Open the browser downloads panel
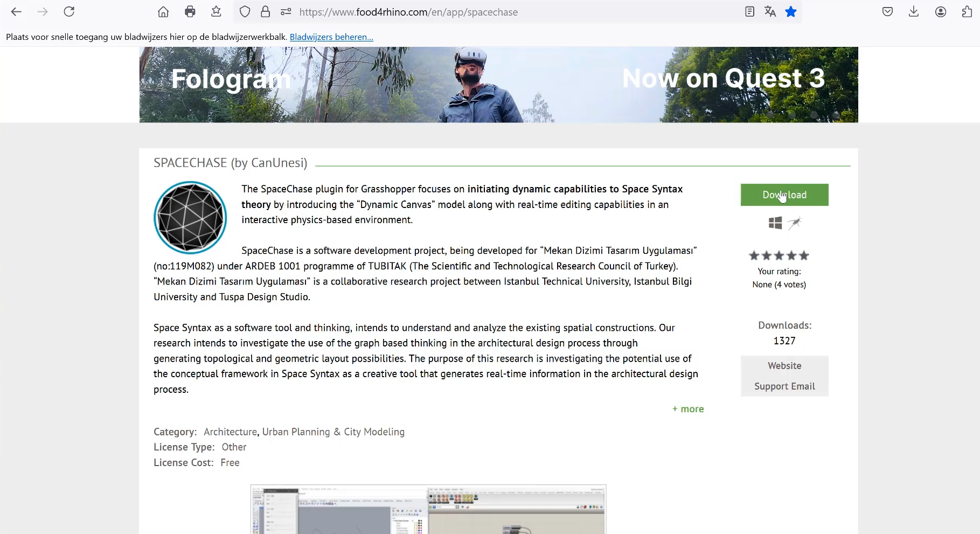This screenshot has width=980, height=534. [914, 12]
